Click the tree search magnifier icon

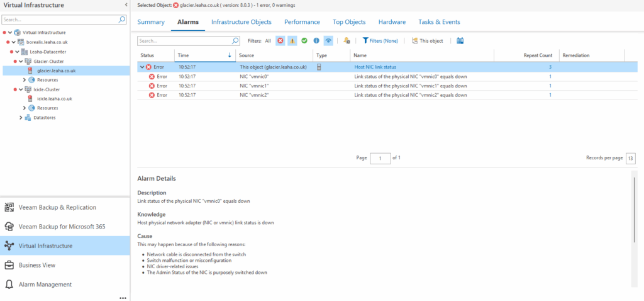coord(122,20)
